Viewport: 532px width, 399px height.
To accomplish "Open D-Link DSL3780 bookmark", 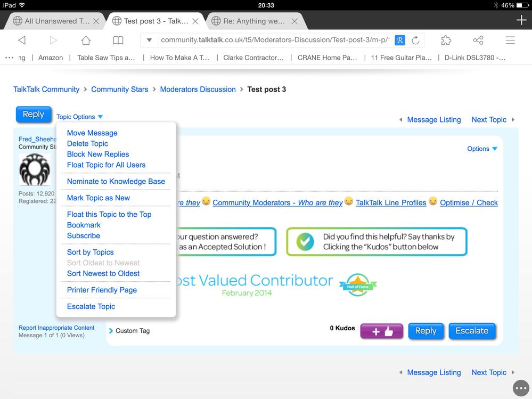I will click(475, 58).
